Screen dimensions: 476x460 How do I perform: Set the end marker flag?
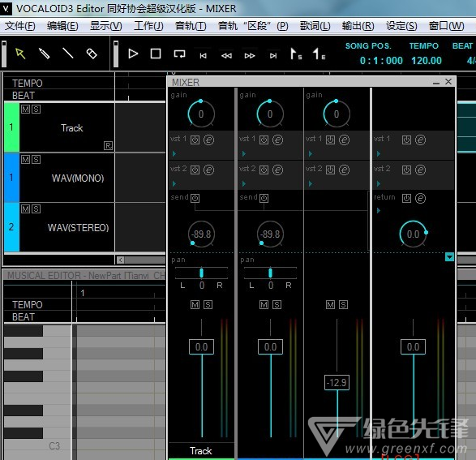[319, 54]
